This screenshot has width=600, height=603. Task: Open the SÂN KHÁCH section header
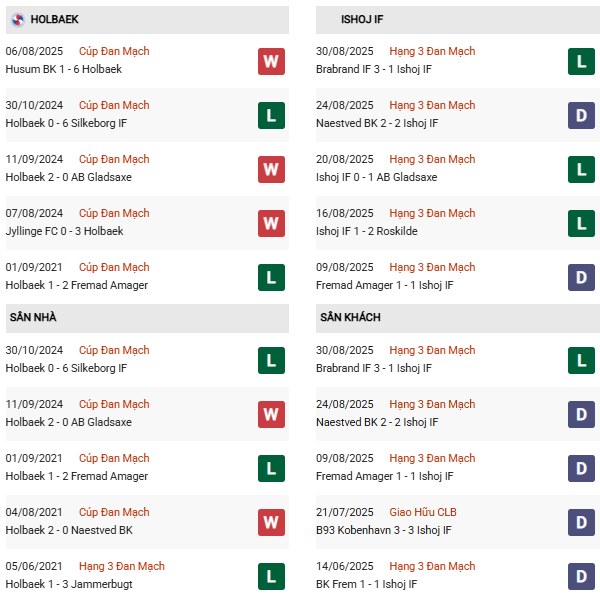(x=350, y=317)
